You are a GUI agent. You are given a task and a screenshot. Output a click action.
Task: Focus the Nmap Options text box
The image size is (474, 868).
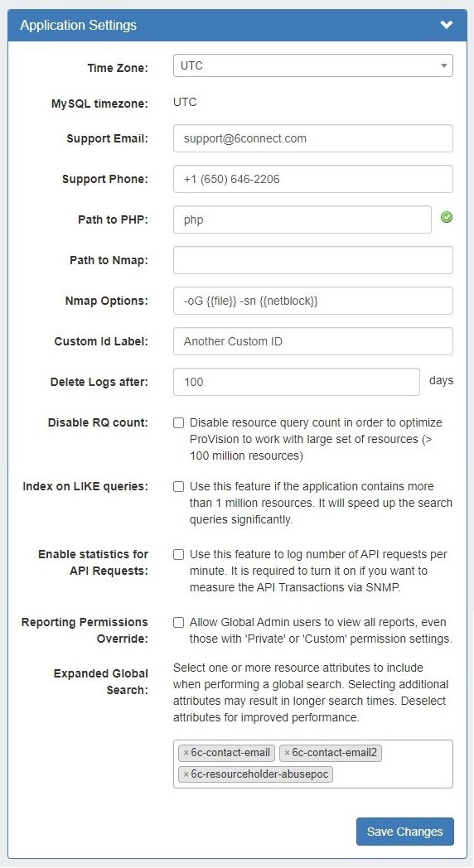point(313,301)
